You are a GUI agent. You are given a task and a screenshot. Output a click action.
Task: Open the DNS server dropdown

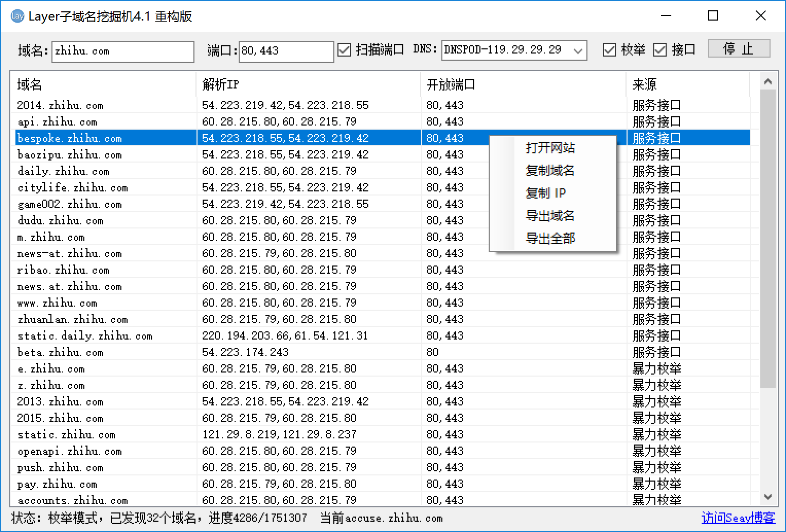tap(578, 50)
